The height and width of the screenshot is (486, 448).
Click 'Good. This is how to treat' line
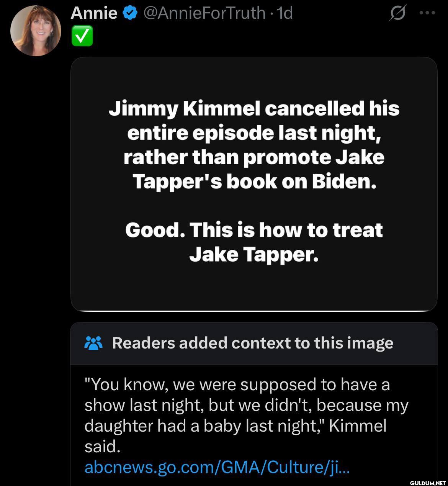[x=254, y=230]
